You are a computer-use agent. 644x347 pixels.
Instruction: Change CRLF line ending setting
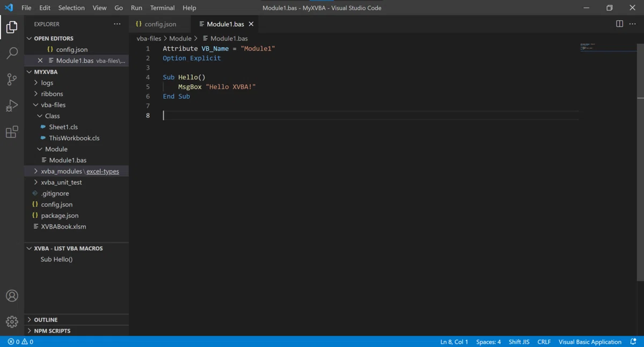pos(544,342)
